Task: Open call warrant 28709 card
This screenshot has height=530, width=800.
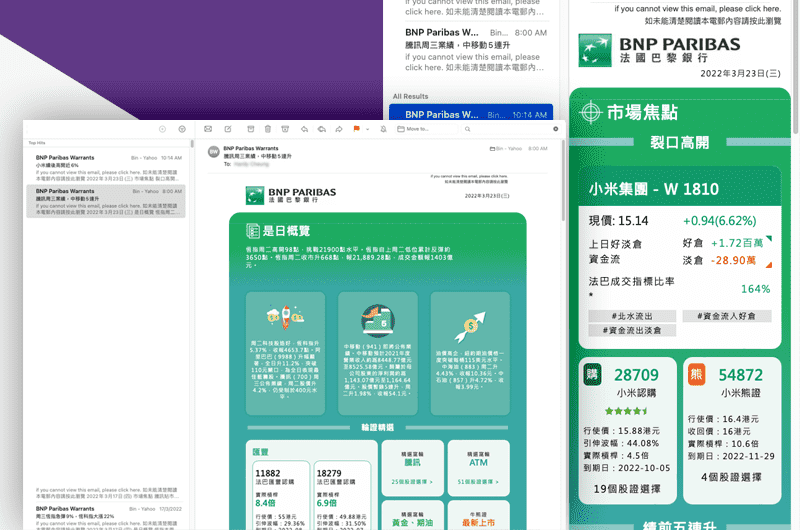Action: click(628, 431)
